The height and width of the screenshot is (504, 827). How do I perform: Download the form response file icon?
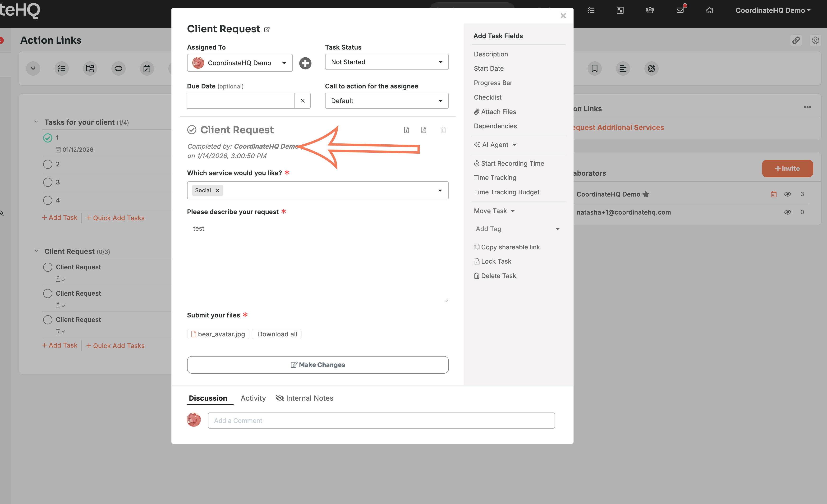pos(406,130)
